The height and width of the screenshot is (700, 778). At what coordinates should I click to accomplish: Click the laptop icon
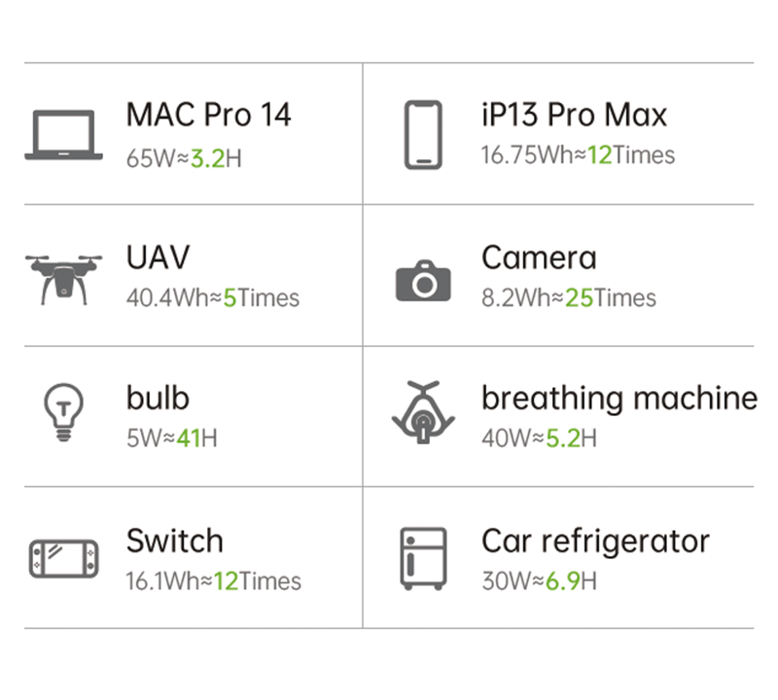pos(64,134)
